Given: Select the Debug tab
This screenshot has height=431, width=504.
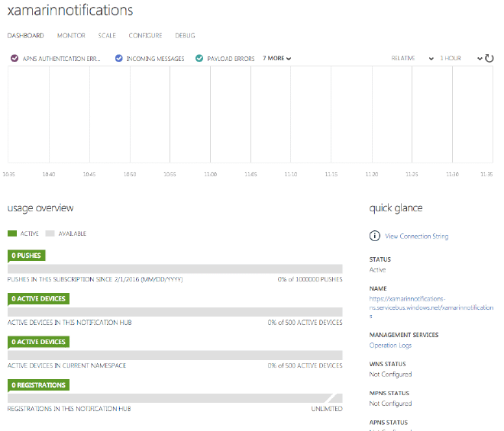Looking at the screenshot, I should (185, 36).
